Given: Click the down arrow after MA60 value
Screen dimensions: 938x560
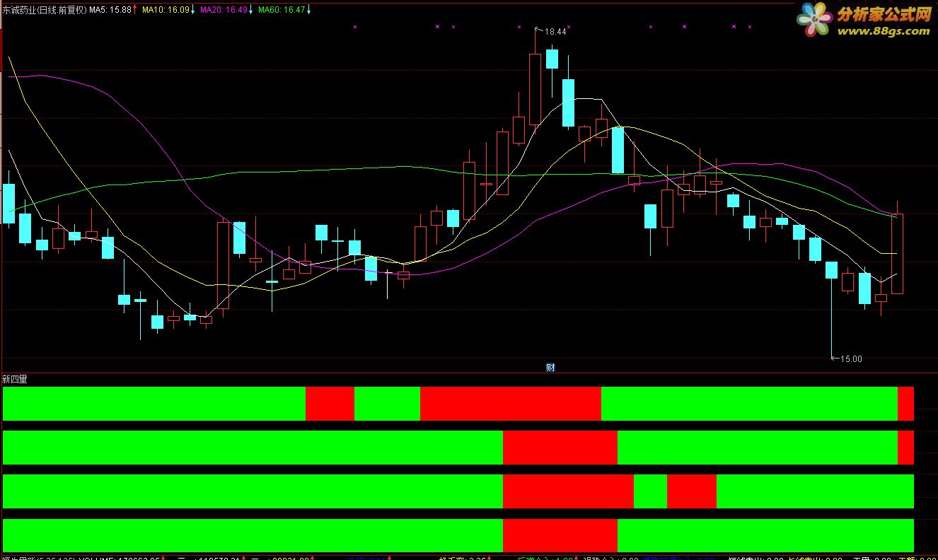Looking at the screenshot, I should [x=308, y=10].
